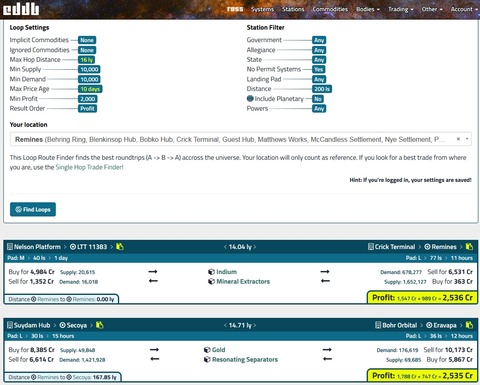Click Crick Terminal station icon
480x385 pixels.
click(371, 247)
